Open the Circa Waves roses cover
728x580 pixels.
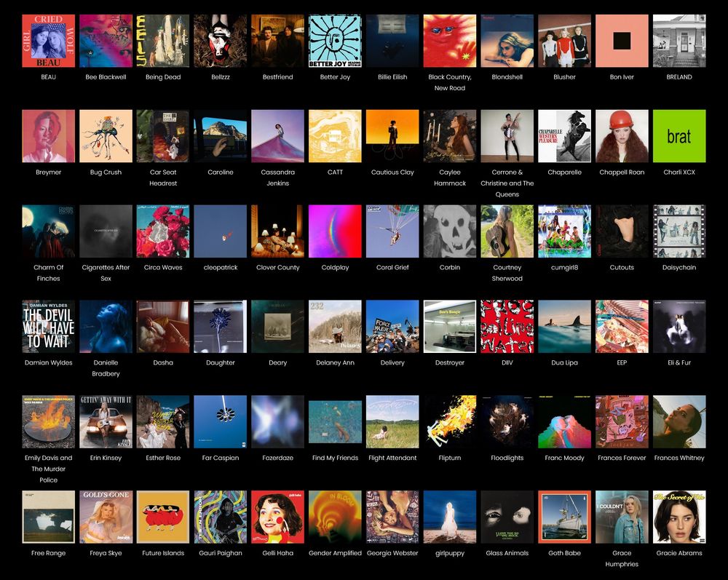point(163,231)
